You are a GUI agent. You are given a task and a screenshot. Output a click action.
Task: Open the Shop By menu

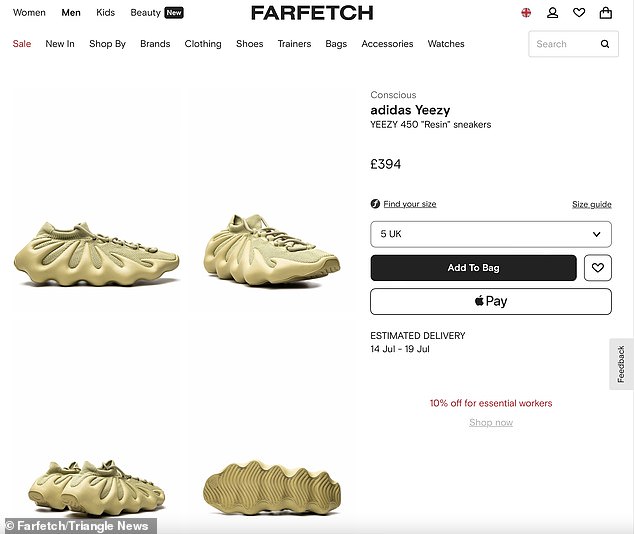tap(108, 44)
